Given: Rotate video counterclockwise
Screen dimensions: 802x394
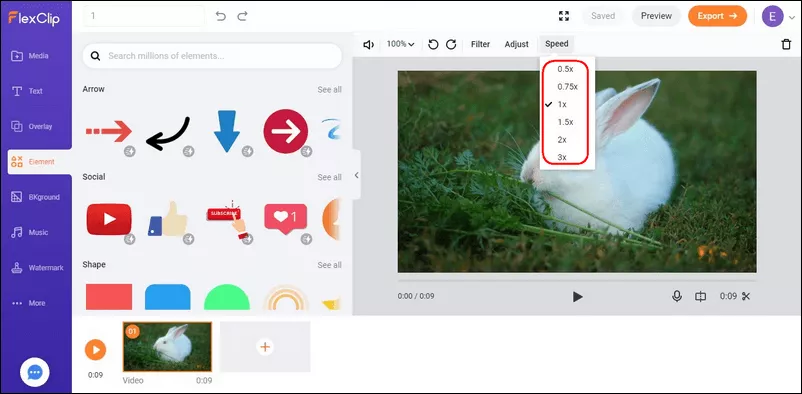Looking at the screenshot, I should pos(433,45).
